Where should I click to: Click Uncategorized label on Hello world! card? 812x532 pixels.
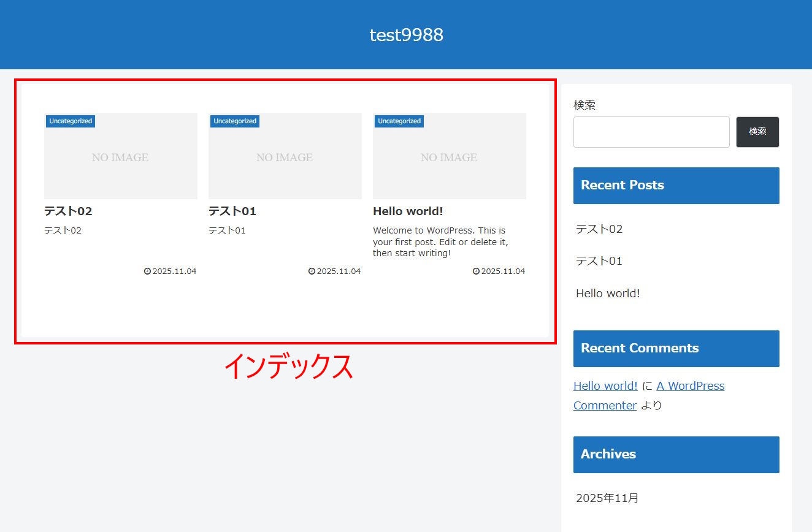pos(399,121)
